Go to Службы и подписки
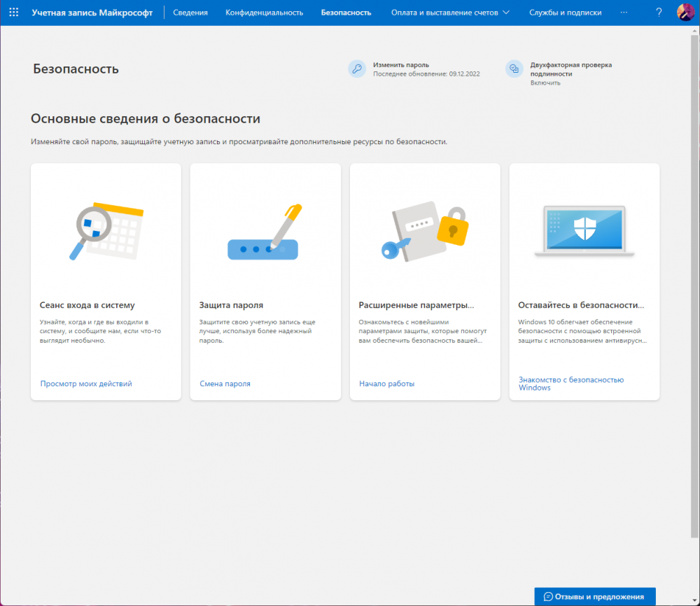The width and height of the screenshot is (700, 606). tap(565, 13)
